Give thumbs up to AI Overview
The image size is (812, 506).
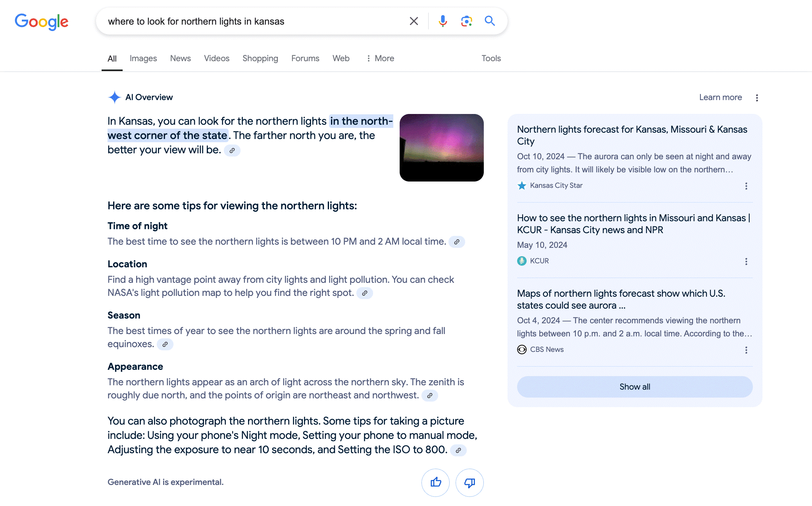[435, 483]
